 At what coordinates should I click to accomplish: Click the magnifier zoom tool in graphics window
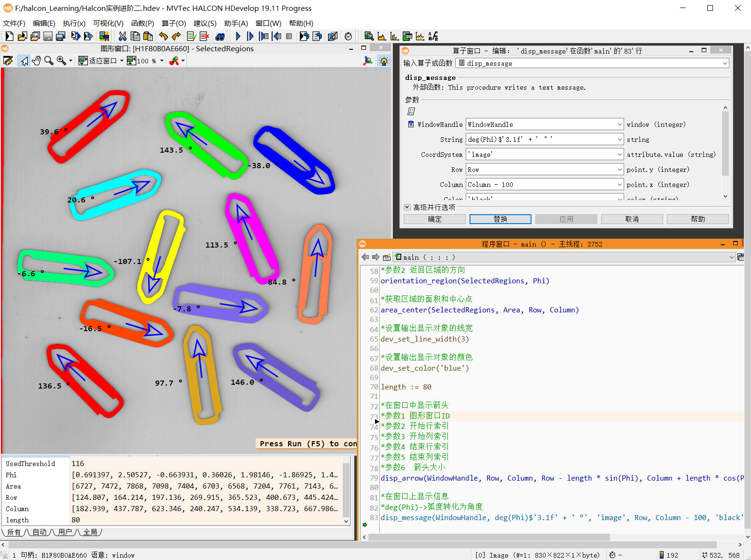point(48,61)
